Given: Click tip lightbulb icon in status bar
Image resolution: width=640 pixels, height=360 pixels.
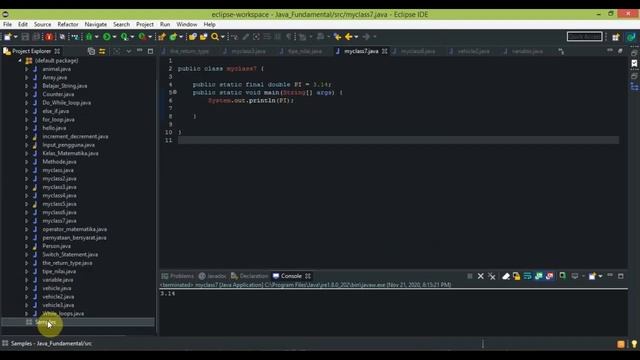Looking at the screenshot, I should pyautogui.click(x=634, y=344).
